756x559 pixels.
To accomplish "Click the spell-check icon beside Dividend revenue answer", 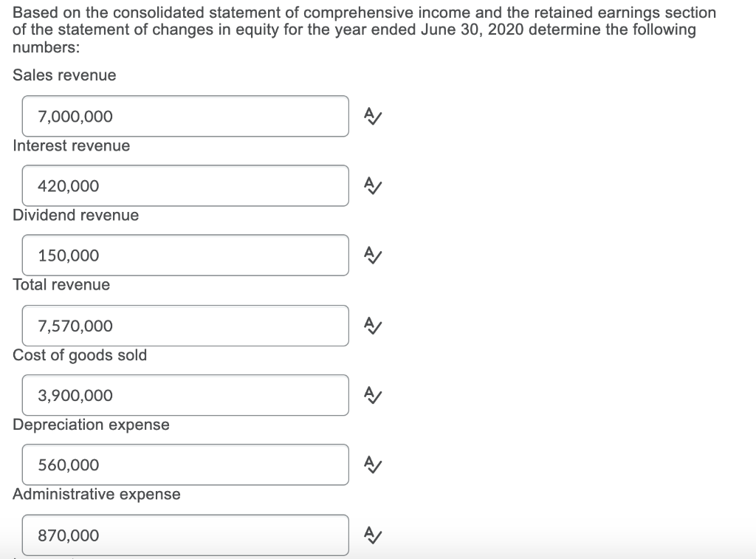I will [372, 256].
